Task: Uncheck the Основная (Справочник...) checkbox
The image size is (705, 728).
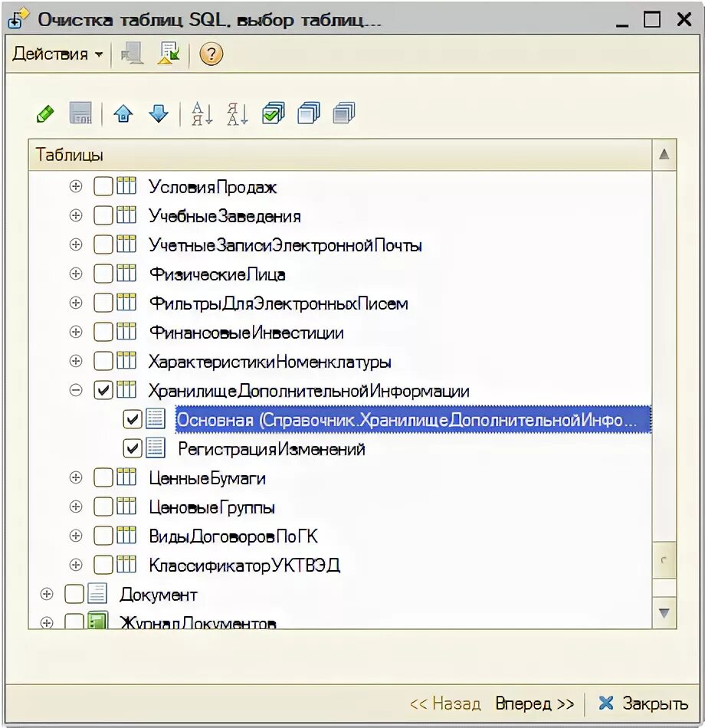Action: pos(133,419)
